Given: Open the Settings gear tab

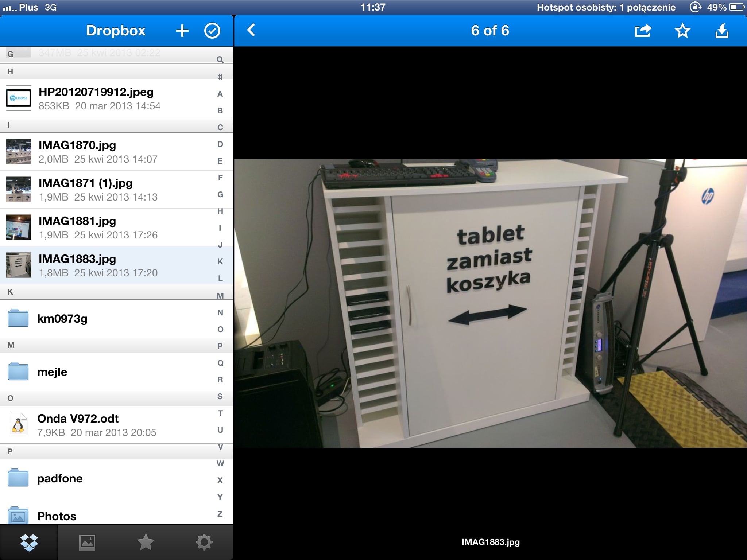Looking at the screenshot, I should (204, 542).
